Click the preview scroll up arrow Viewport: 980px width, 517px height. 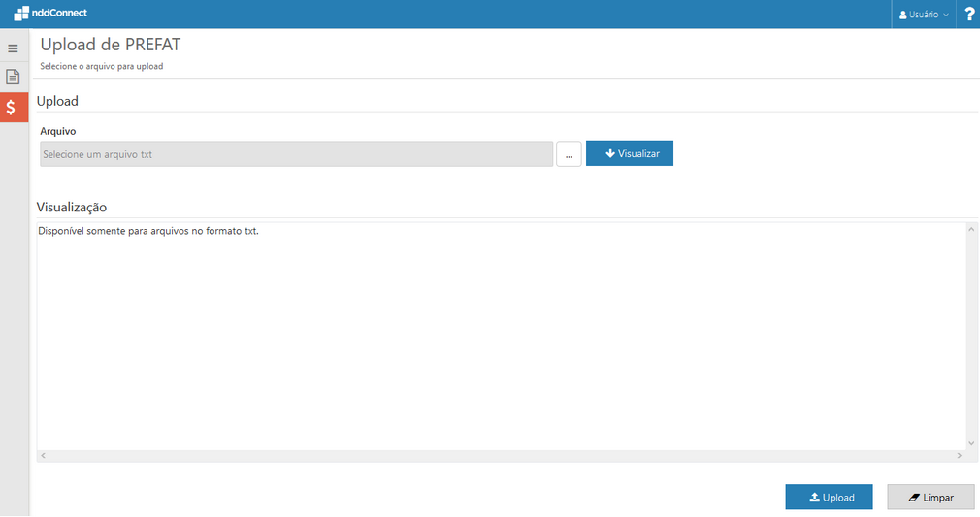tap(971, 230)
